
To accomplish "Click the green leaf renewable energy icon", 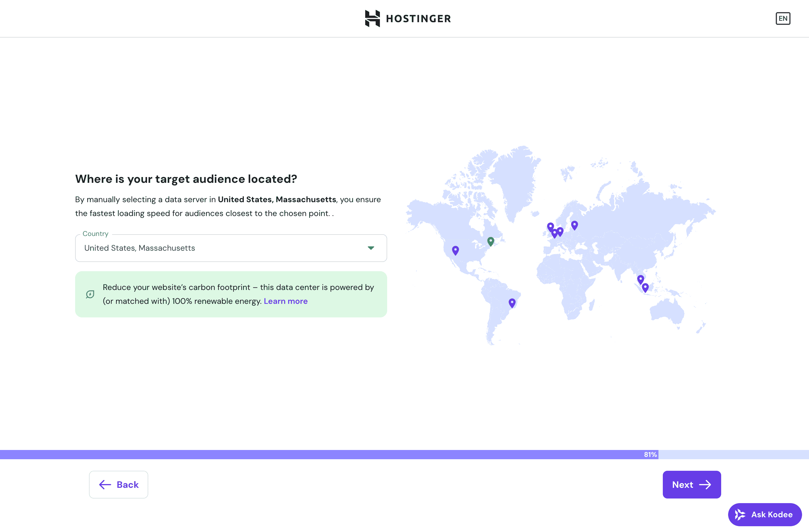I will click(90, 294).
